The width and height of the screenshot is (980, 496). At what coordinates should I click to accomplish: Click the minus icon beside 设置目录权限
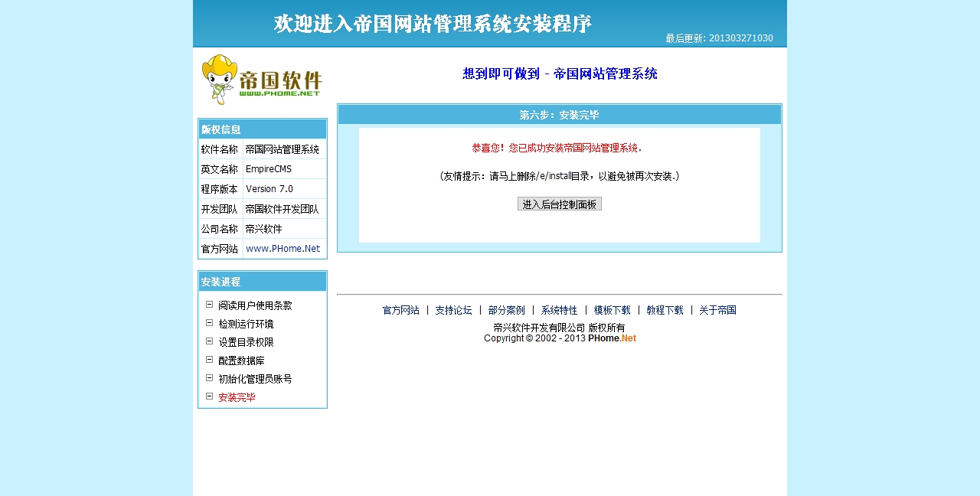(x=209, y=341)
